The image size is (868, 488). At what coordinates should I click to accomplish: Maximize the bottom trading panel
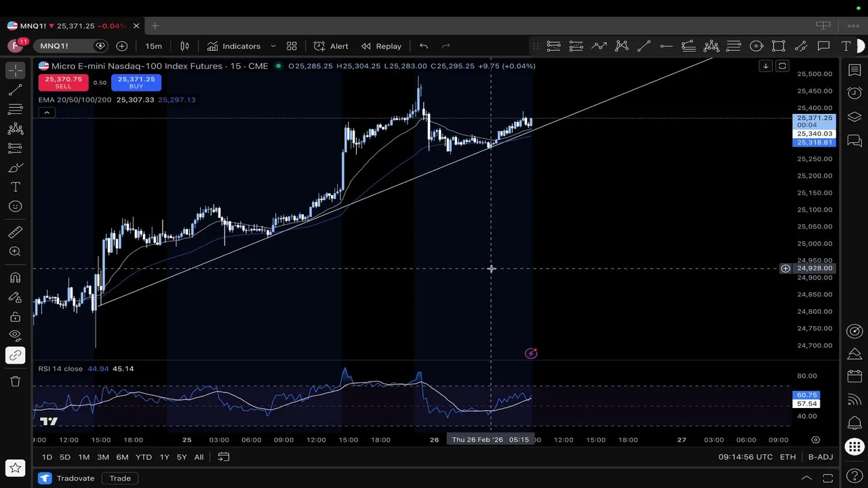(x=827, y=479)
